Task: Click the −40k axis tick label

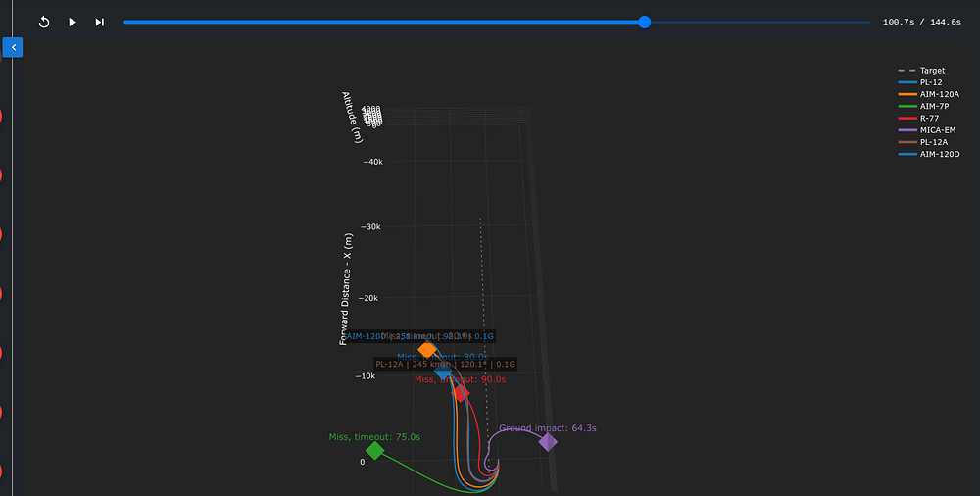Action: click(x=373, y=162)
